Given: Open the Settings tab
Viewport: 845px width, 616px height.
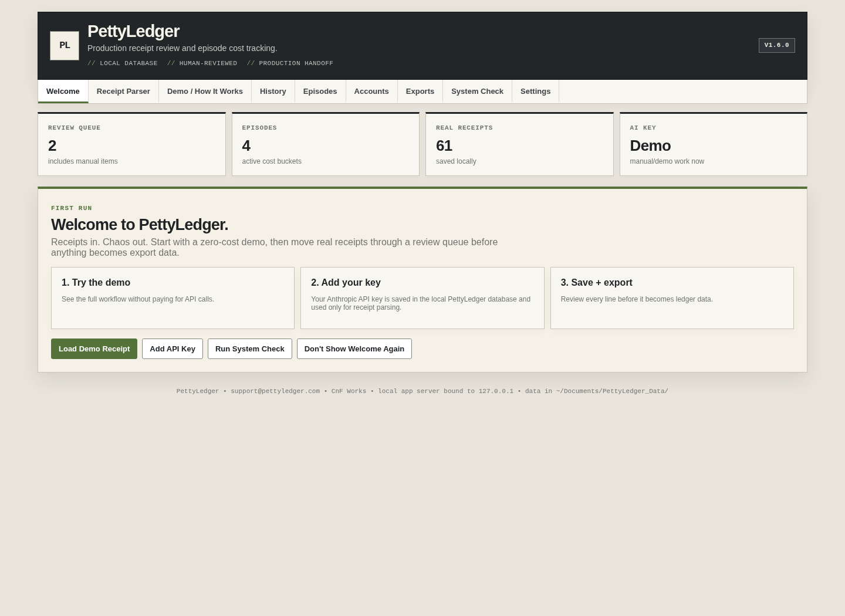Looking at the screenshot, I should point(535,92).
